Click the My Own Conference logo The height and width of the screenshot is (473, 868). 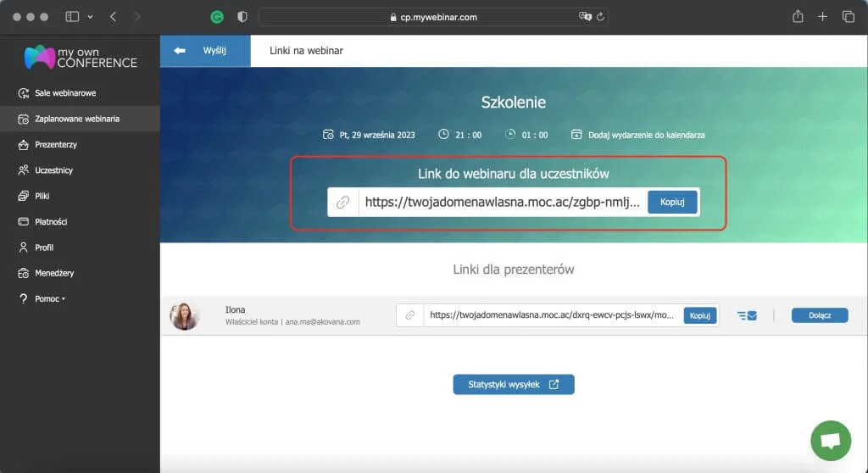81,57
